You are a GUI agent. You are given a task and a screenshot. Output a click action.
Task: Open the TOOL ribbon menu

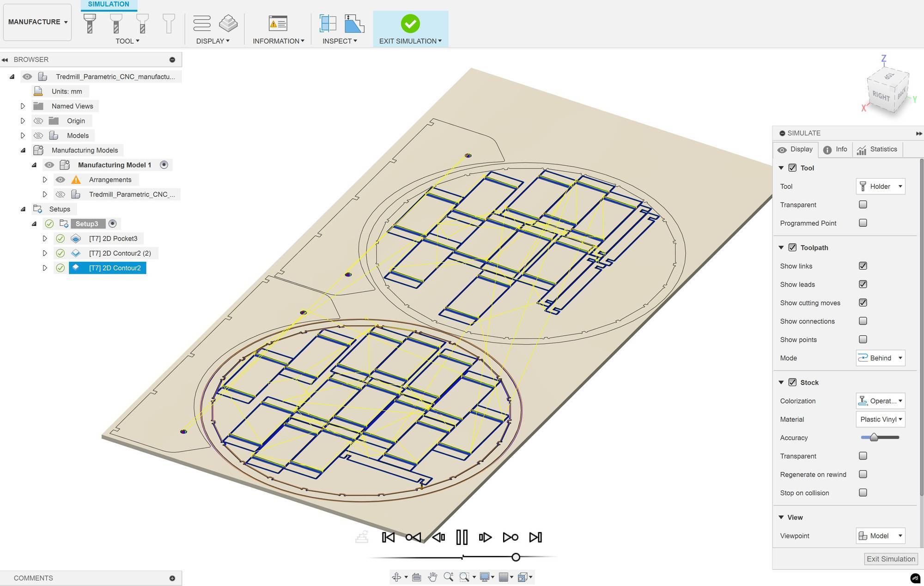coord(127,41)
